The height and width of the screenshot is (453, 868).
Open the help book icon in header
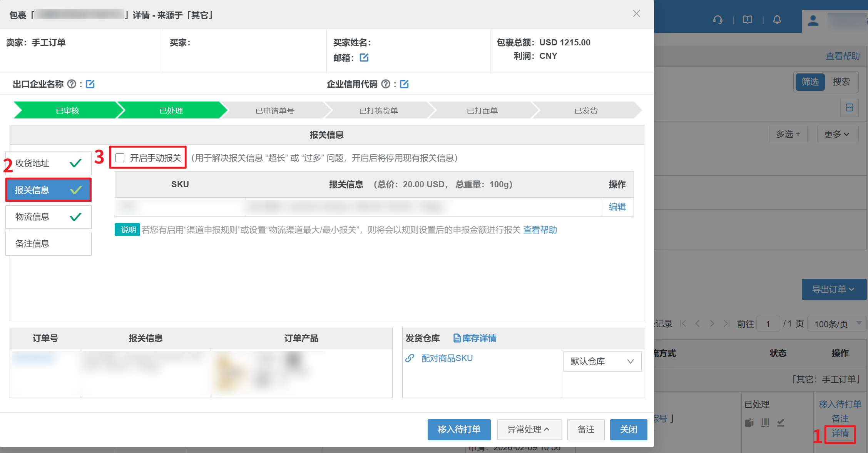coord(748,20)
